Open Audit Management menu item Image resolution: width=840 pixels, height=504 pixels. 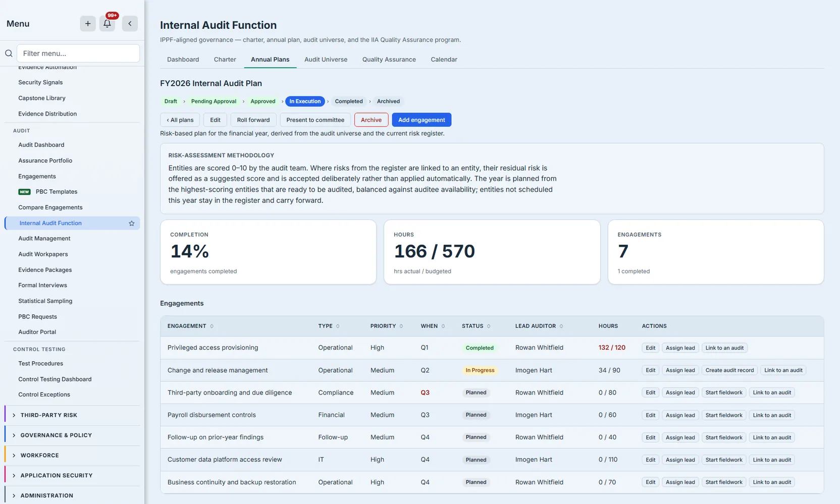click(44, 239)
